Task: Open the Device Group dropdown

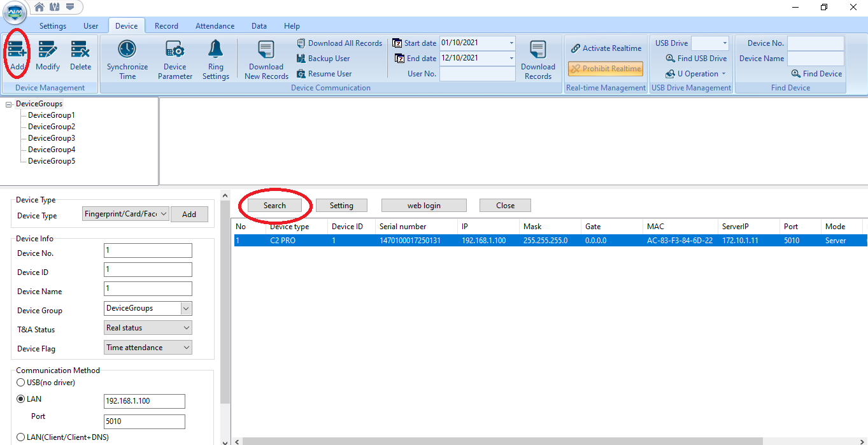Action: (x=186, y=309)
